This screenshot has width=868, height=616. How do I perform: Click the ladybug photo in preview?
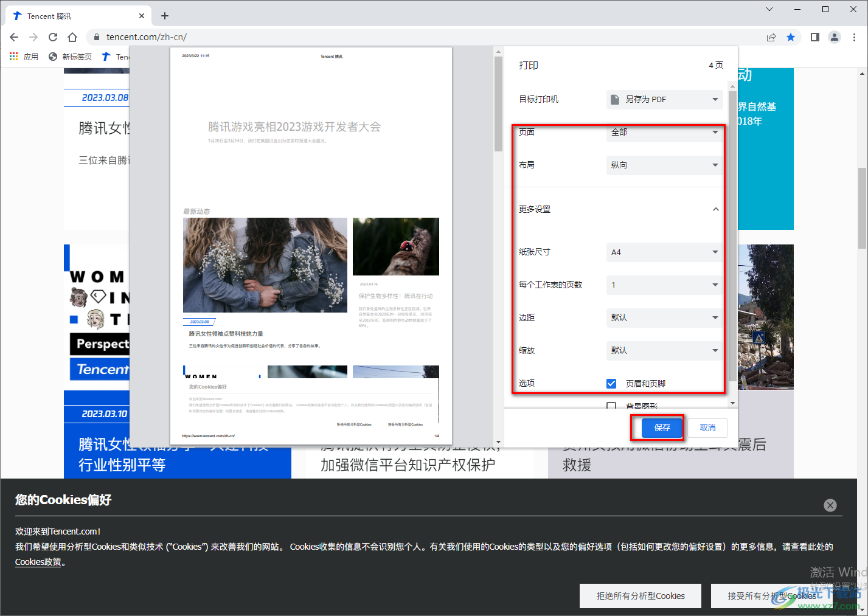(x=396, y=246)
